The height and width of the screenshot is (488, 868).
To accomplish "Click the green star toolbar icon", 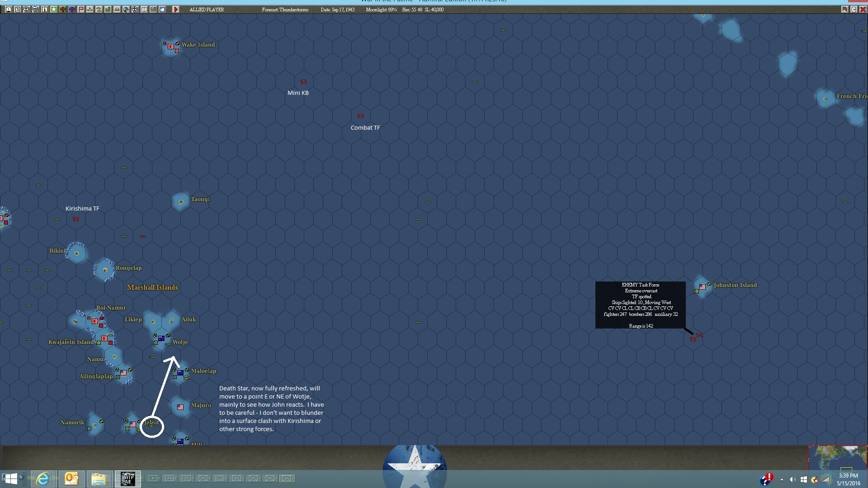I will [54, 9].
